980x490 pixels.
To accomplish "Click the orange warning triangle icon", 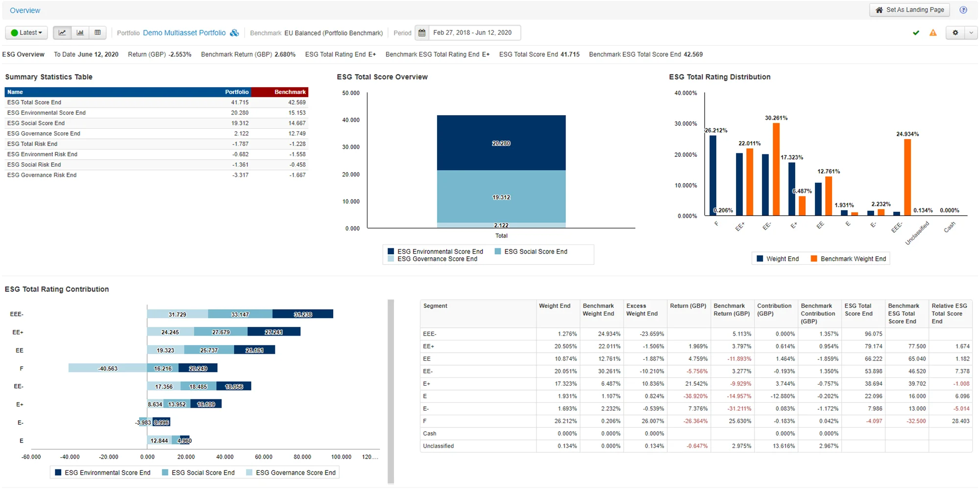I will [933, 33].
